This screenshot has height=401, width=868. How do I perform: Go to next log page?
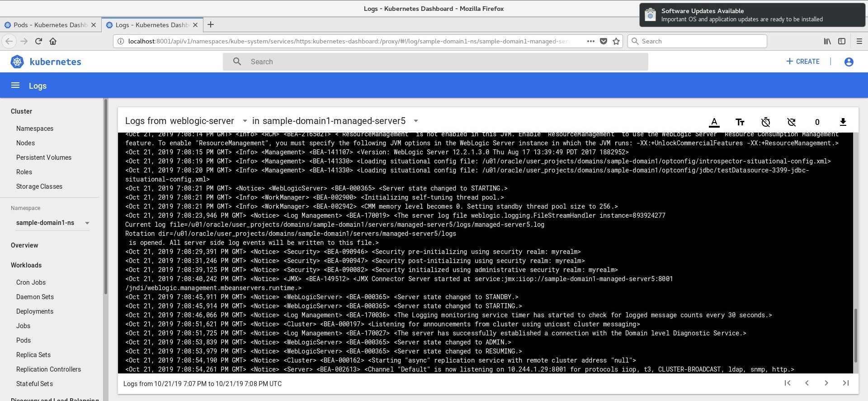tap(826, 383)
